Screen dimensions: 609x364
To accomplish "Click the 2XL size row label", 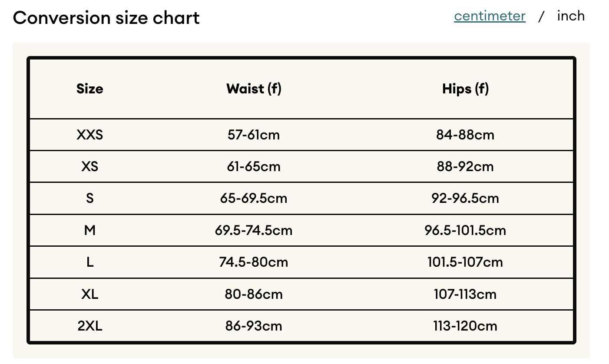I will click(90, 326).
